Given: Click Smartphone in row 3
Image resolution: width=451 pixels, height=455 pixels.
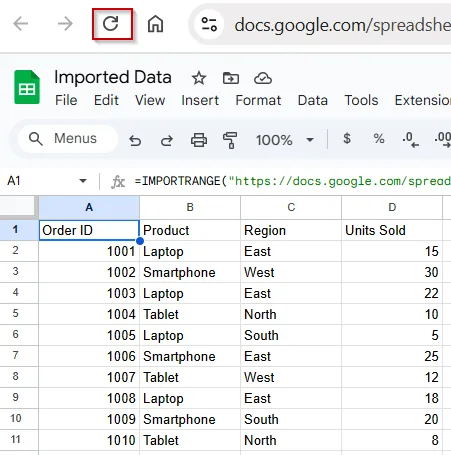Looking at the screenshot, I should coord(190,272).
